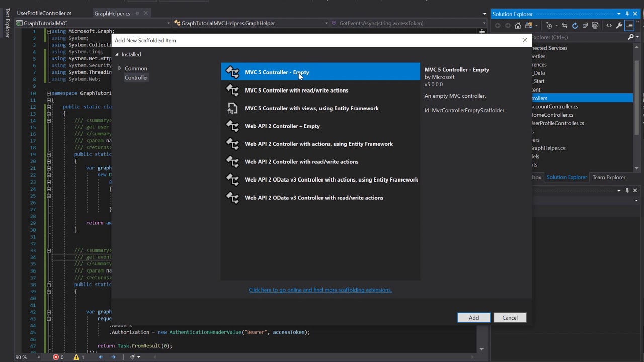Expand the Common category in dialog
The height and width of the screenshot is (362, 644).
[x=120, y=68]
